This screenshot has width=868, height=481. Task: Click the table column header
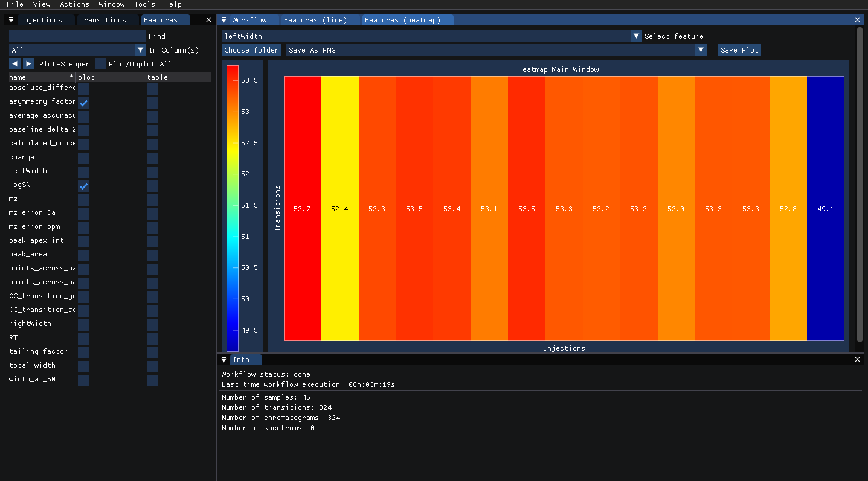click(x=178, y=77)
